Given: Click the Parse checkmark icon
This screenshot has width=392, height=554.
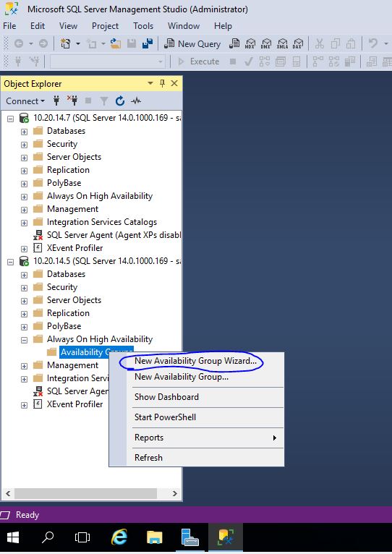Looking at the screenshot, I should pyautogui.click(x=249, y=61).
